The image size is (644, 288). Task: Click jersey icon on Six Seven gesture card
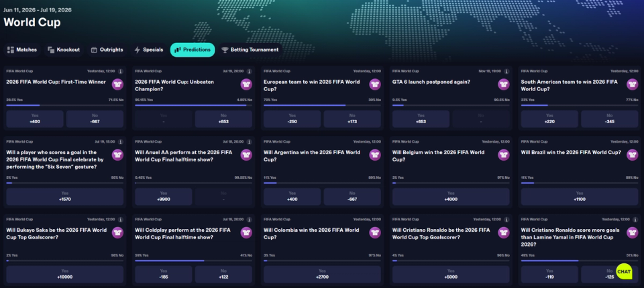[117, 155]
